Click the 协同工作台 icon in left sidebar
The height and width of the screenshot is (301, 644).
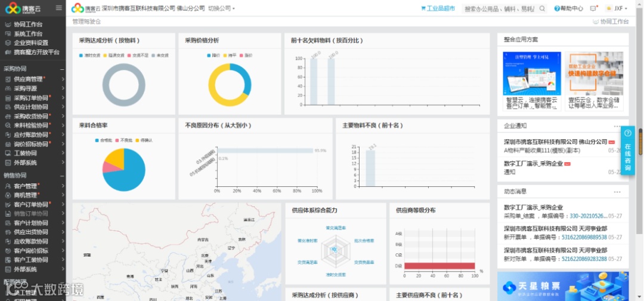(8, 24)
